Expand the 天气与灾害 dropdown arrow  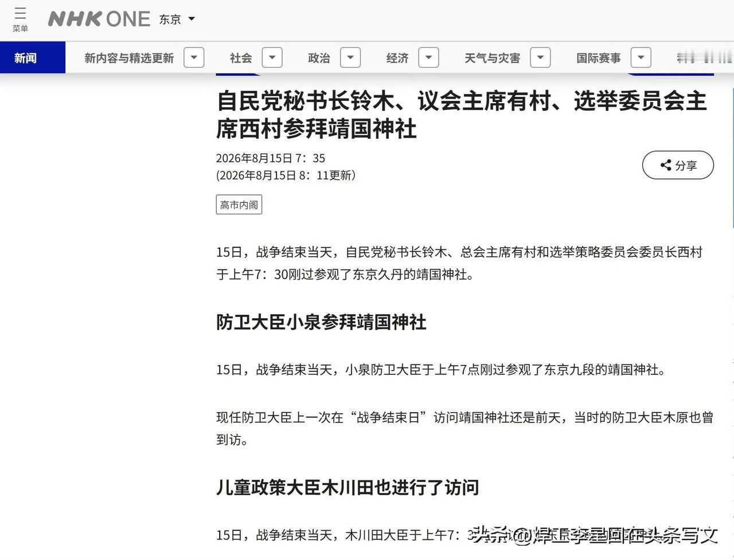coord(541,57)
